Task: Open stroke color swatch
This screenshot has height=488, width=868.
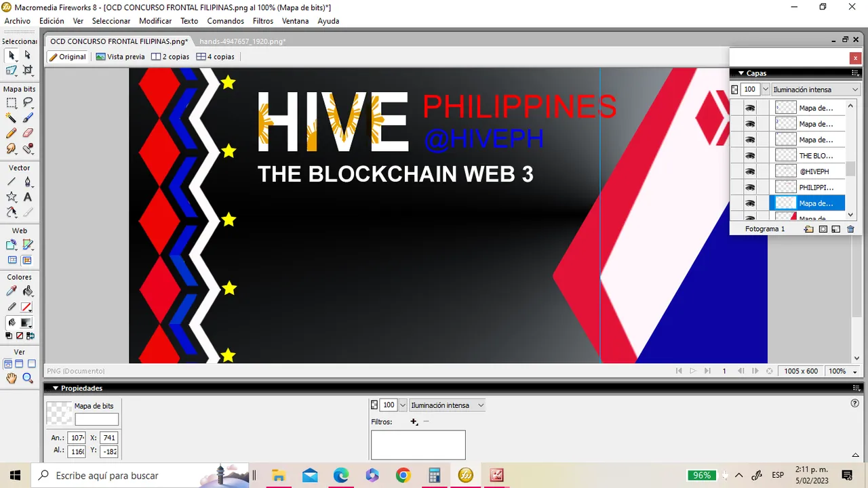Action: 26,307
